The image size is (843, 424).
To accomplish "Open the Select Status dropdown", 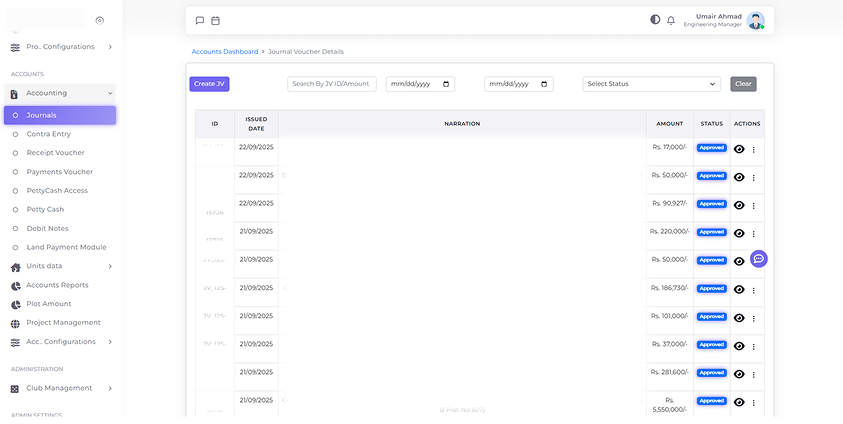I will (651, 84).
